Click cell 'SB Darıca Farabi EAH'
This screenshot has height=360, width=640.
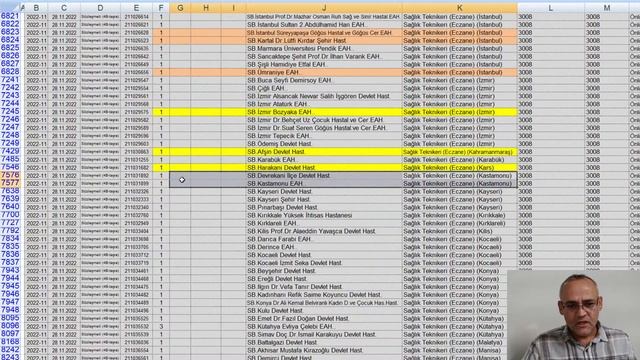(x=324, y=239)
